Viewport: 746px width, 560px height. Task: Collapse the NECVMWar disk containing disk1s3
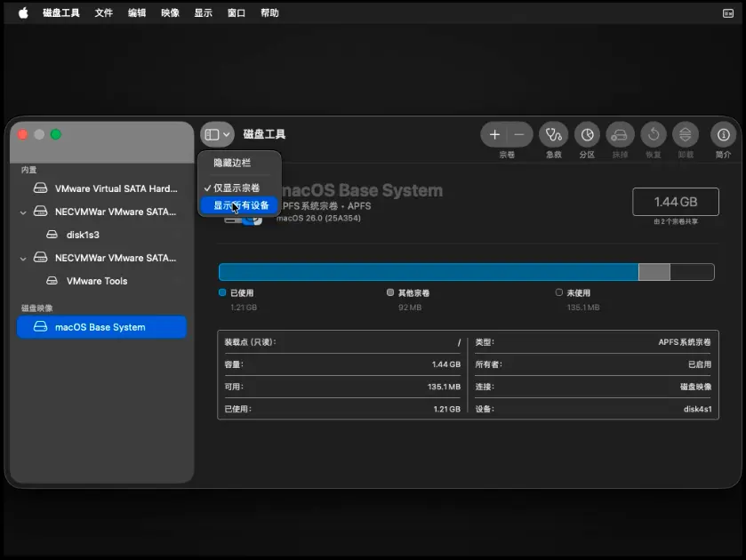tap(23, 212)
